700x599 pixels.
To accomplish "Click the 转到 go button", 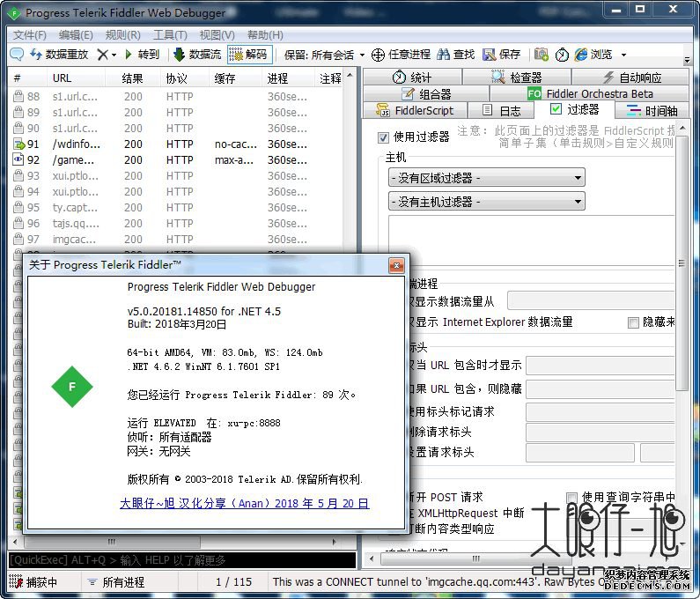I will 142,55.
